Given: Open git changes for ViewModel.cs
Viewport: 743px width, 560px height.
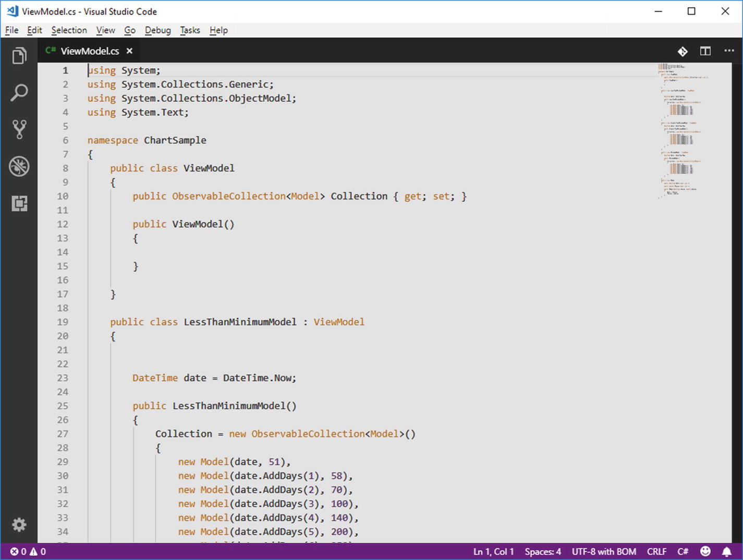Looking at the screenshot, I should coord(683,51).
